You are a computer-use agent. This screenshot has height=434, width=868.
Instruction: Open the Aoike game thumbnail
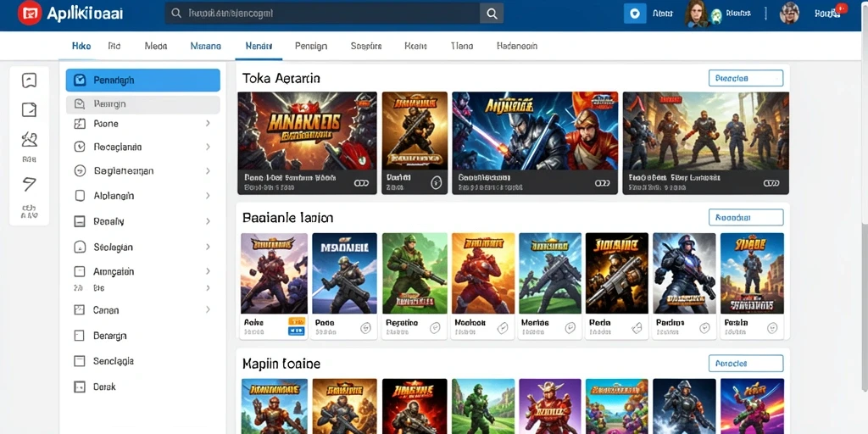point(274,274)
